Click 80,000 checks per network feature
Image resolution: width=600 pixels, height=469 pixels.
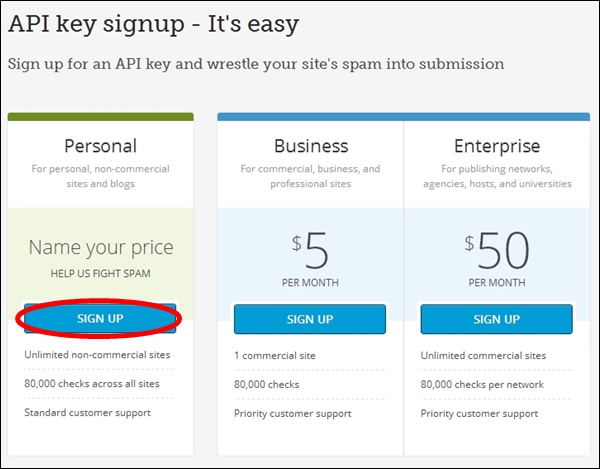[x=482, y=384]
